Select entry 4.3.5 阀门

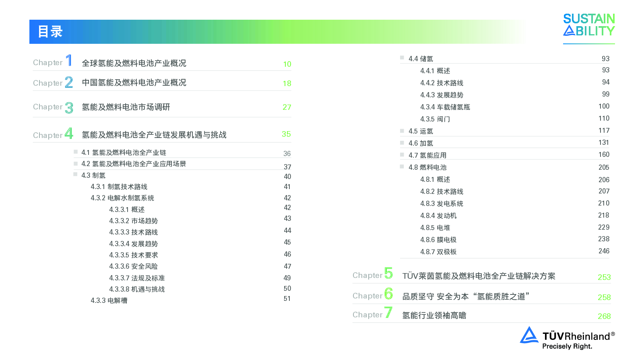(x=435, y=119)
